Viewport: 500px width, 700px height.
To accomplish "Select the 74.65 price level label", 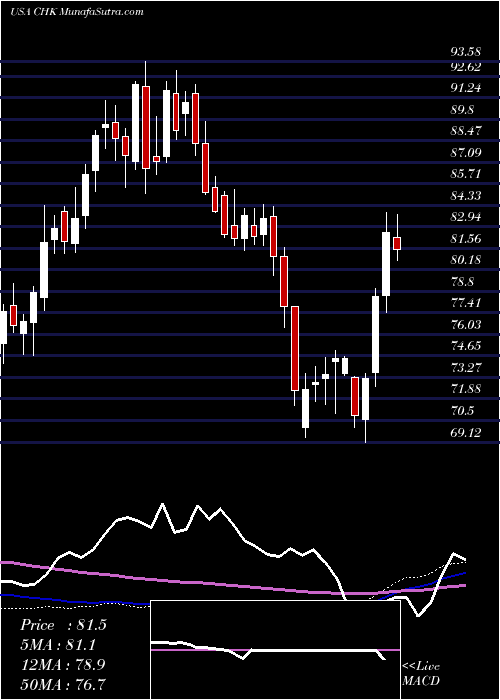I will point(466,346).
